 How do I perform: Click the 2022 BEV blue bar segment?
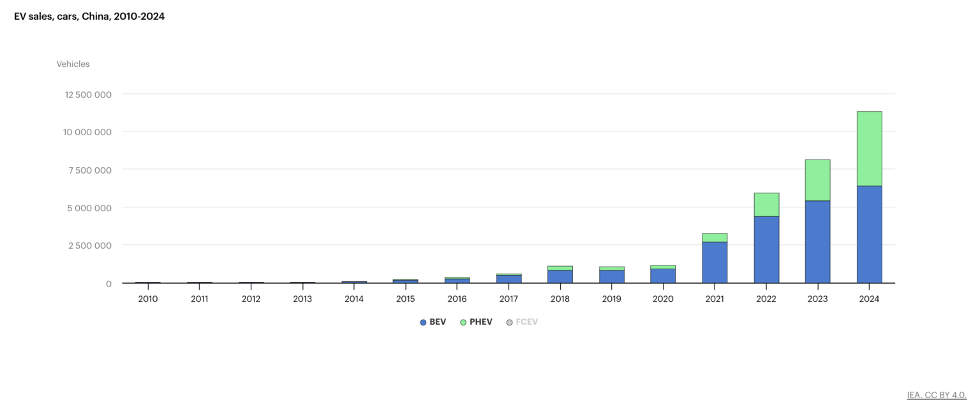[766, 249]
